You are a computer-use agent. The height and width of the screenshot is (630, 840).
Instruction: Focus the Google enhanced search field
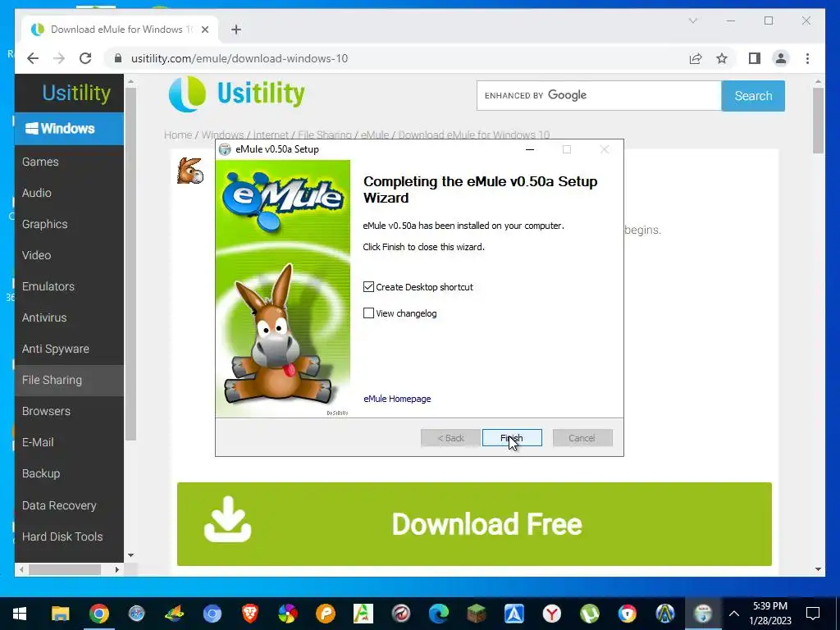(599, 96)
